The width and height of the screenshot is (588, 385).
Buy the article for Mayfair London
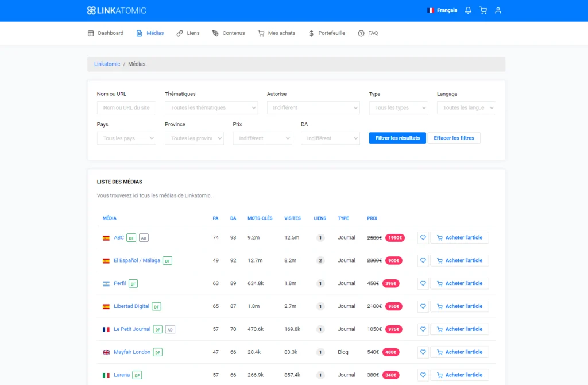point(460,352)
